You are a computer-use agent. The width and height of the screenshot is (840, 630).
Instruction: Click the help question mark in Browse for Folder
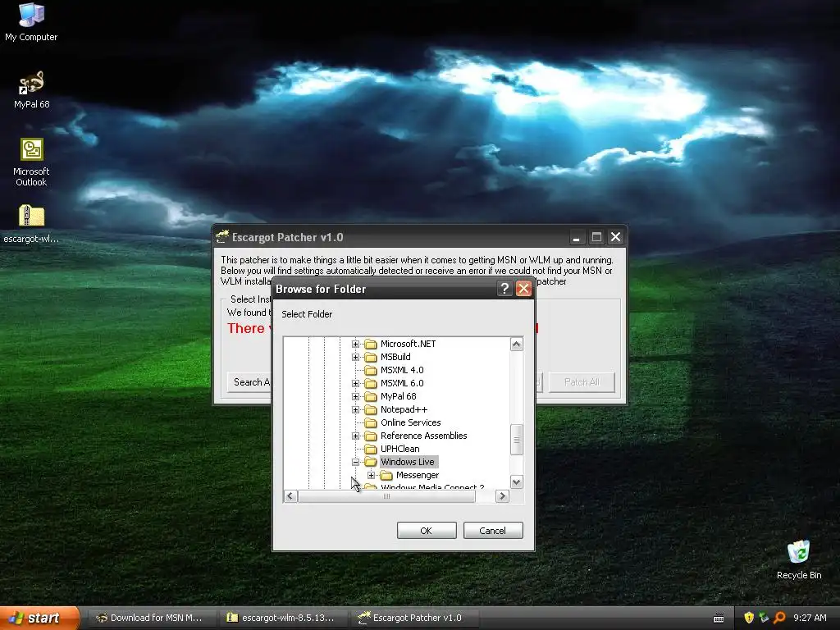click(504, 289)
